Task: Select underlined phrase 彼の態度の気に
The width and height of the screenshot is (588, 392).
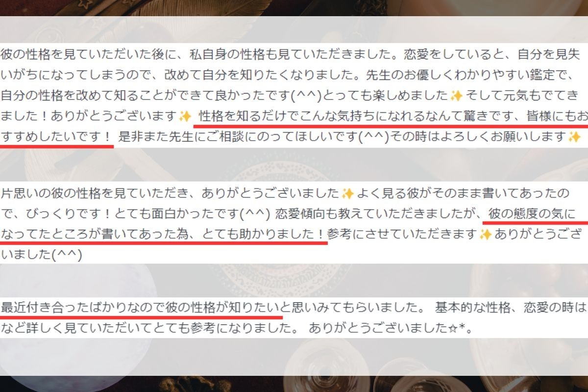Action: 532,214
